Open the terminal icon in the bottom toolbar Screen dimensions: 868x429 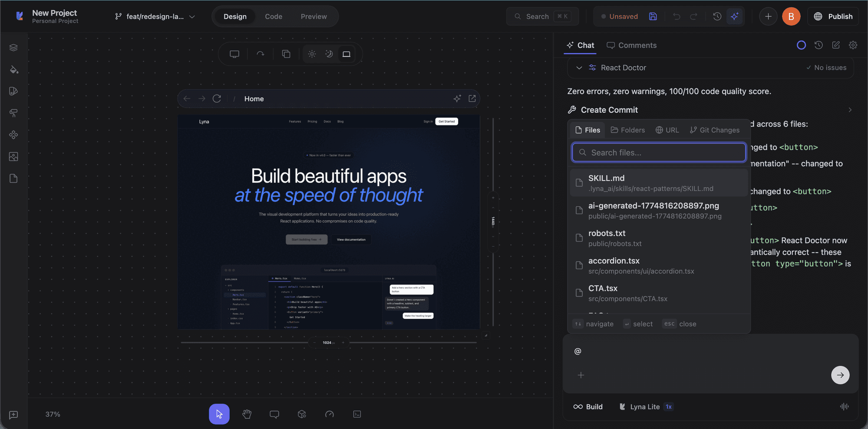click(357, 414)
